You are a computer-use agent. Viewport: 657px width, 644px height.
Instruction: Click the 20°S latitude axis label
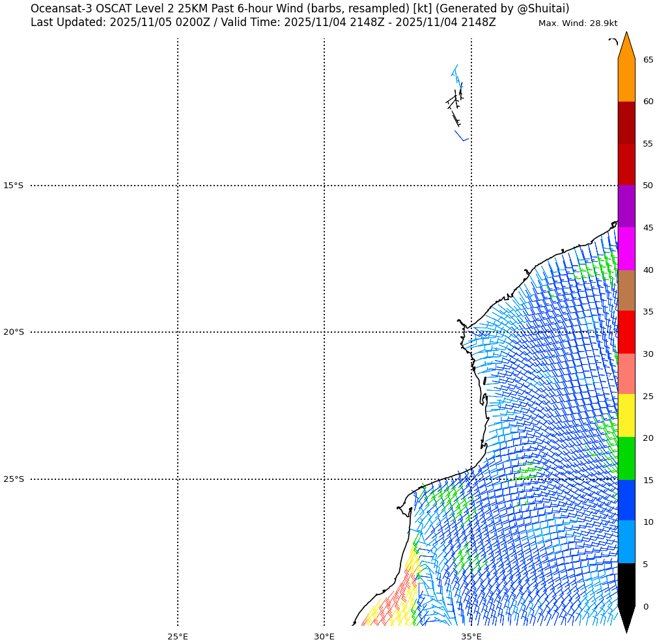coord(13,332)
